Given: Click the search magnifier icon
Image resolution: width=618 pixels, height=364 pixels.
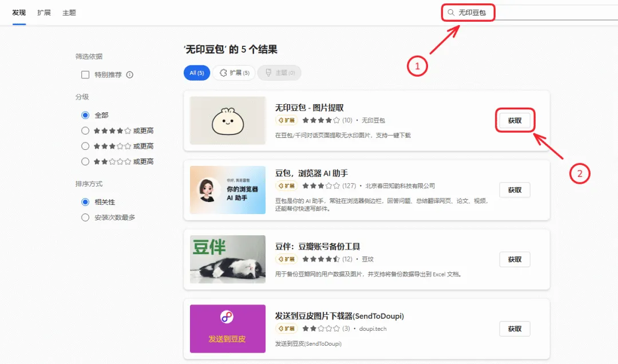Looking at the screenshot, I should click(x=451, y=13).
